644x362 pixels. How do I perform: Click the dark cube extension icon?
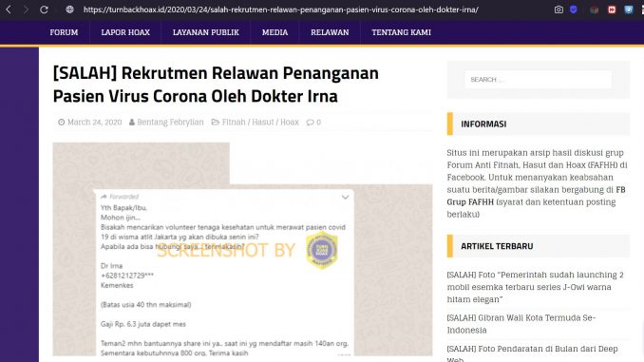coord(594,10)
